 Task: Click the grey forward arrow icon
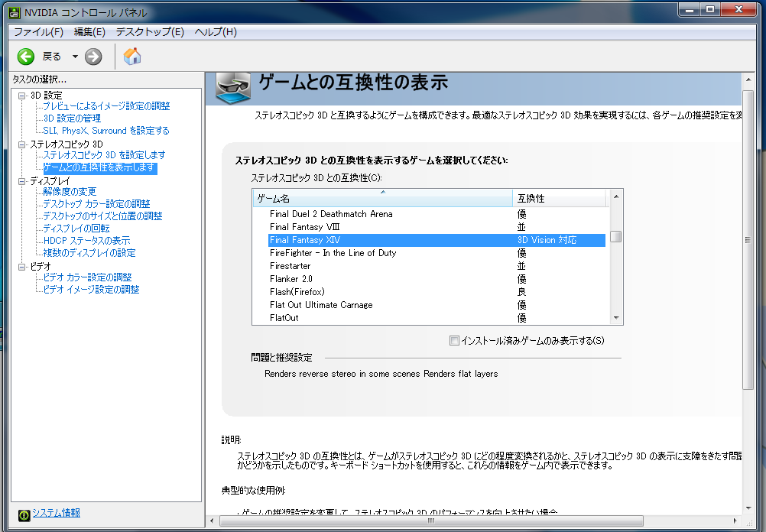pos(93,57)
